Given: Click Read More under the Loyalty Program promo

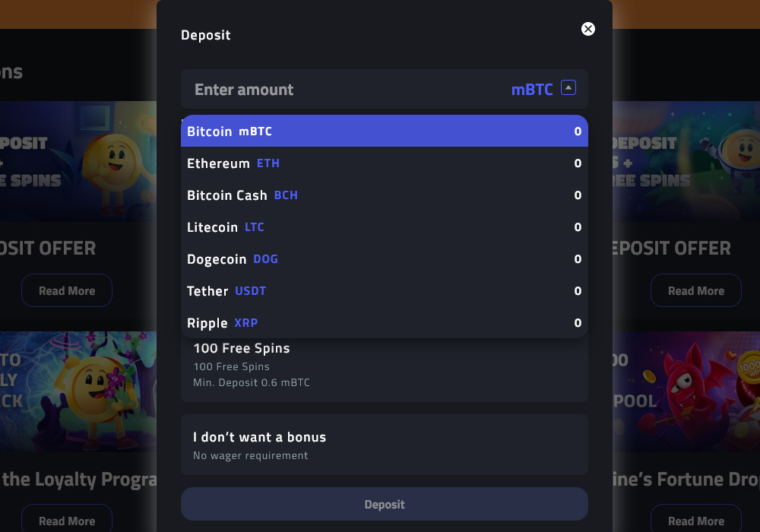Looking at the screenshot, I should [x=67, y=521].
